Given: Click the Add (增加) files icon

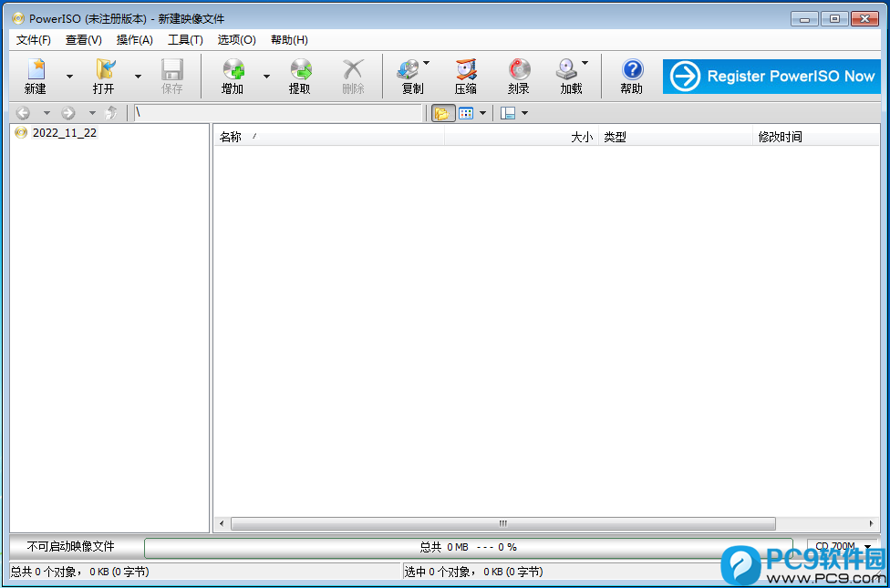Looking at the screenshot, I should 233,70.
